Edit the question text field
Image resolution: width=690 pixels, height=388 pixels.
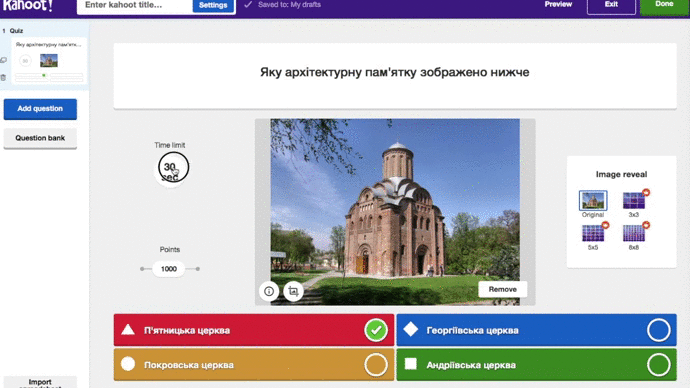pos(395,75)
